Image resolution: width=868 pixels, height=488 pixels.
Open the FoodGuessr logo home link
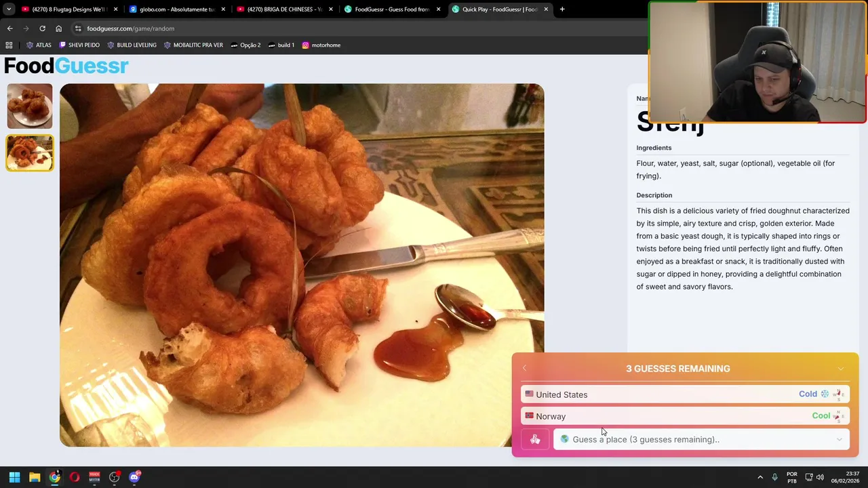pyautogui.click(x=66, y=66)
